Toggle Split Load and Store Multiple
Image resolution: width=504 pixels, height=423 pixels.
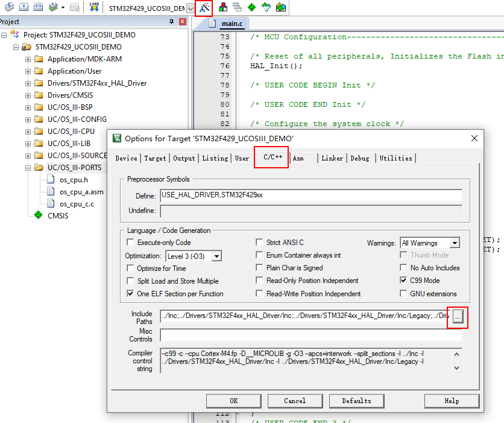click(x=130, y=281)
